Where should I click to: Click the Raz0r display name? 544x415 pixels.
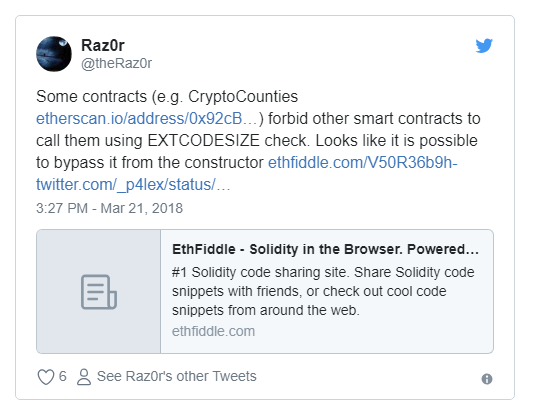coord(103,45)
